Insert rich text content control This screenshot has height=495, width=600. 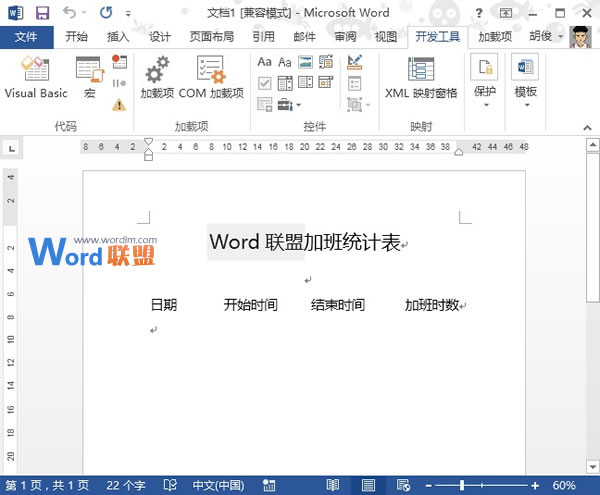[264, 62]
